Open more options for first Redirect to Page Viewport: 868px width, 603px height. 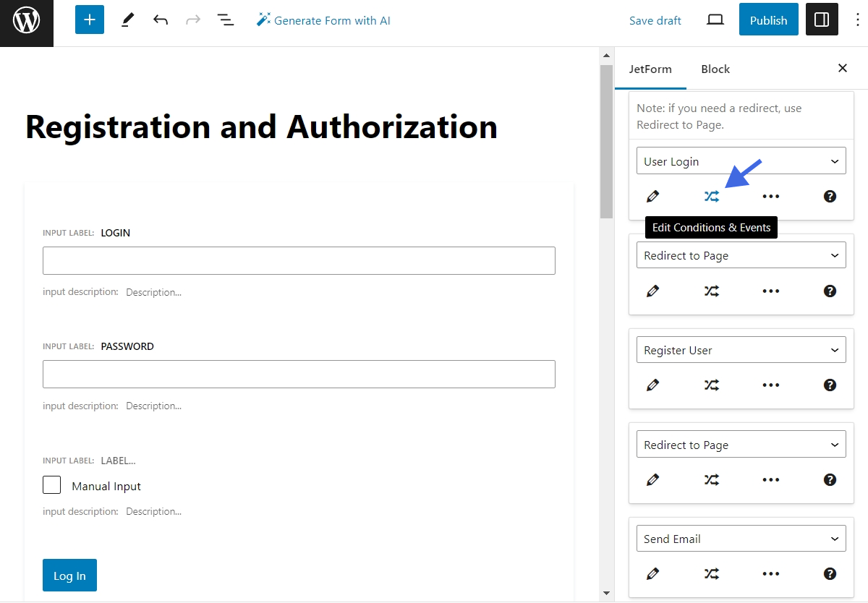point(770,291)
